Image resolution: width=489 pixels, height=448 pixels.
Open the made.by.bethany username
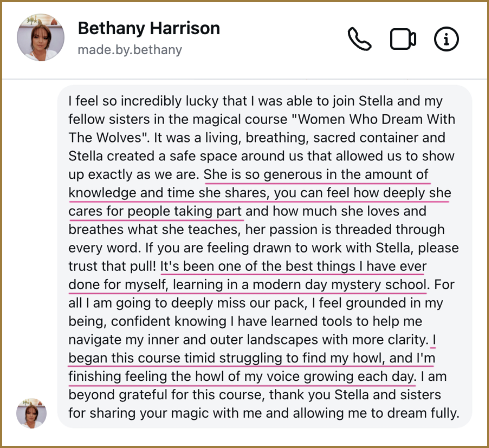pyautogui.click(x=130, y=50)
